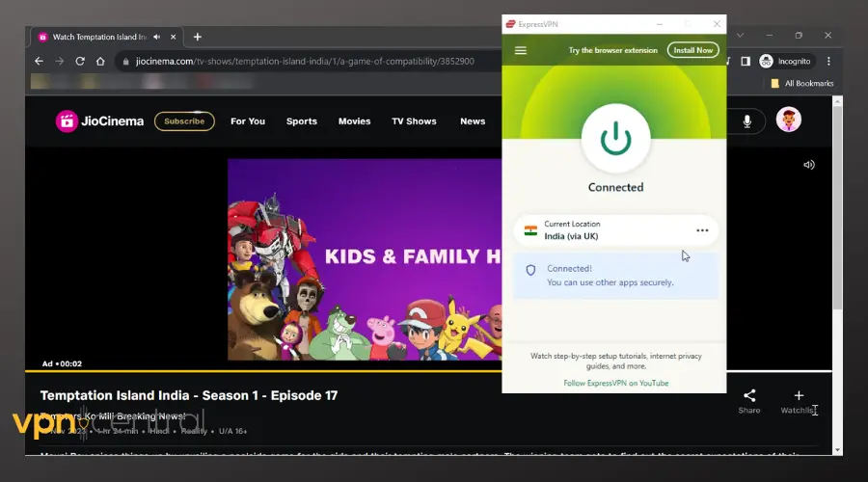The width and height of the screenshot is (868, 482).
Task: Toggle video player volume icon
Action: pos(809,165)
